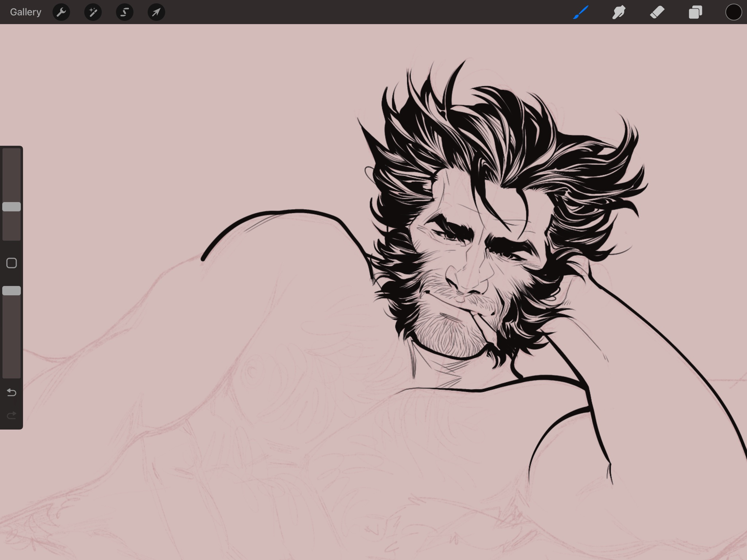
Task: Activate the Transform arrow tool
Action: (156, 12)
